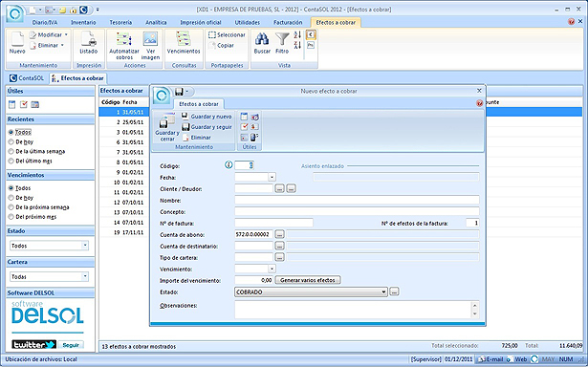This screenshot has height=367, width=588.
Task: Click the Copiar clipboard icon
Action: coord(212,45)
